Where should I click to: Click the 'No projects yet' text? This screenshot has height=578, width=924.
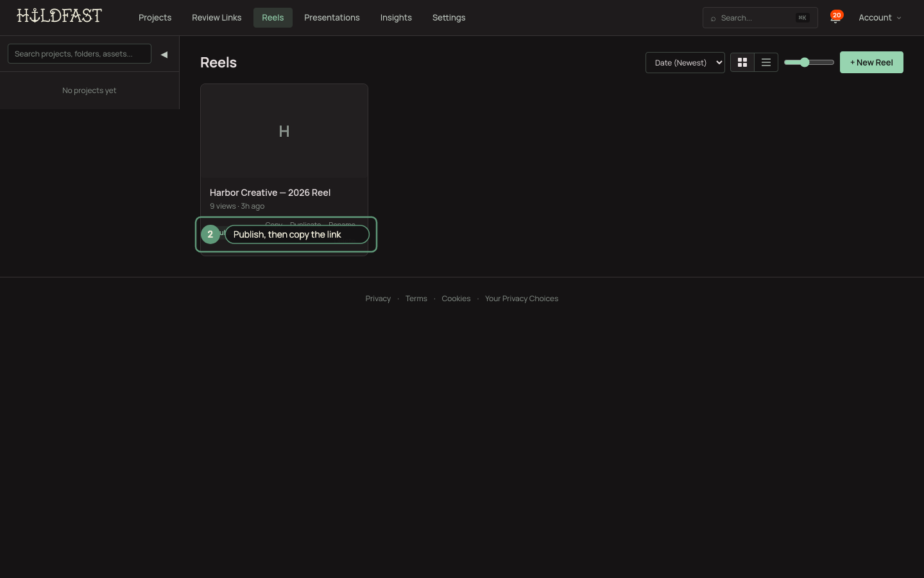89,91
